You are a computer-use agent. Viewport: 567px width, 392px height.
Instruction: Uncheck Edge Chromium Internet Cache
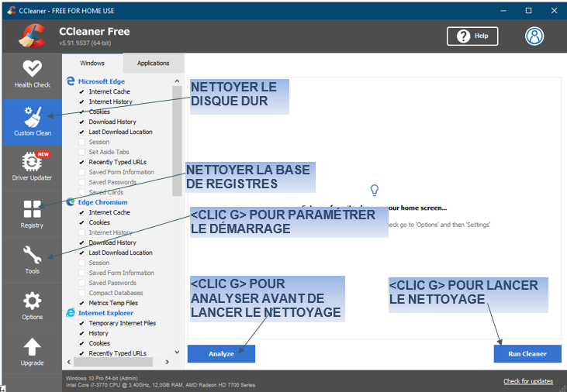click(81, 212)
